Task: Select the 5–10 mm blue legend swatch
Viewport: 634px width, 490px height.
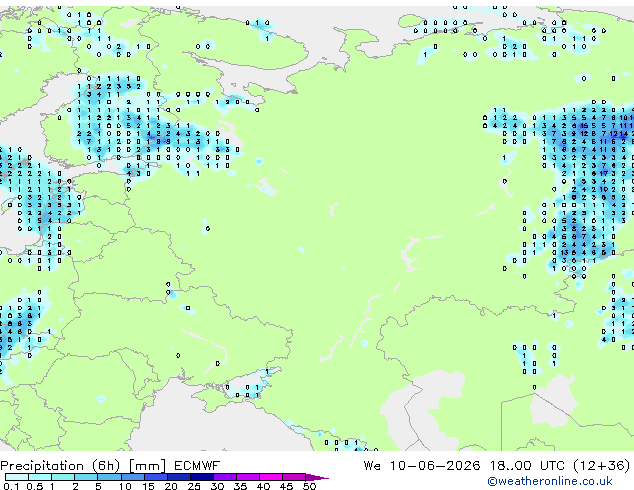Action: tap(109, 477)
